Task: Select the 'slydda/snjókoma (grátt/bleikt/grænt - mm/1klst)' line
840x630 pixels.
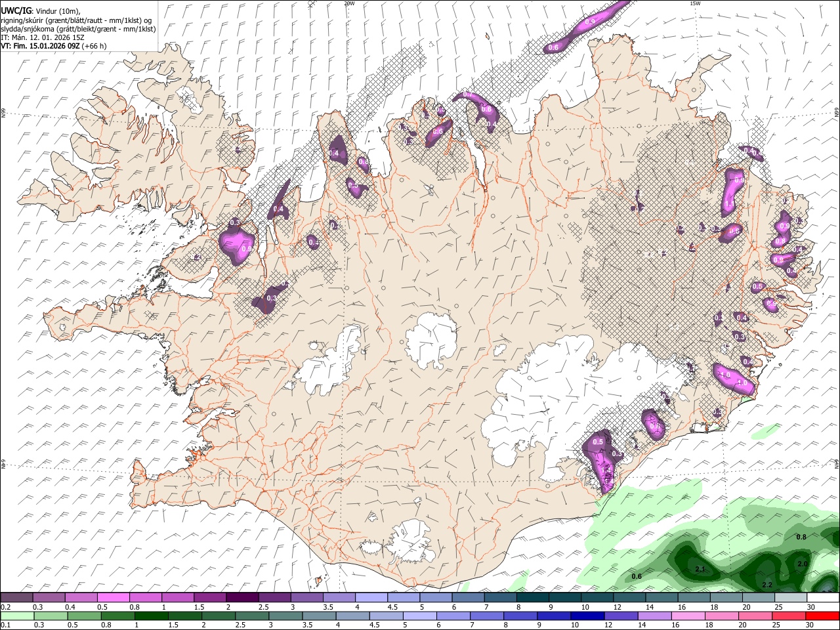Action: tap(78, 29)
